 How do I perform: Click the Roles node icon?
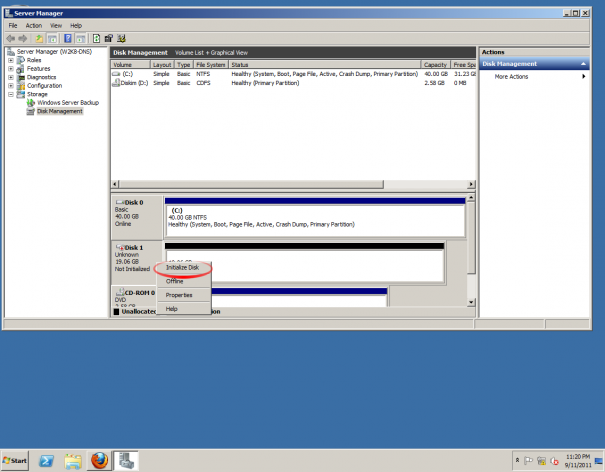(21, 60)
